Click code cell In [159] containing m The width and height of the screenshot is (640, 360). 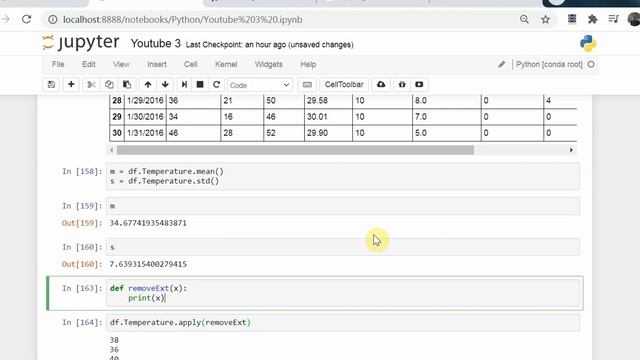pyautogui.click(x=342, y=206)
